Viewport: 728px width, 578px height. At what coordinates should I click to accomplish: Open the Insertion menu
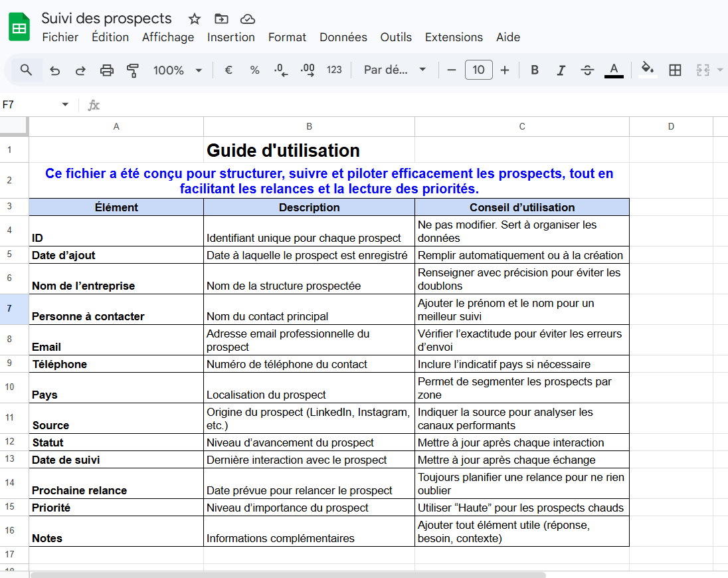pos(230,37)
